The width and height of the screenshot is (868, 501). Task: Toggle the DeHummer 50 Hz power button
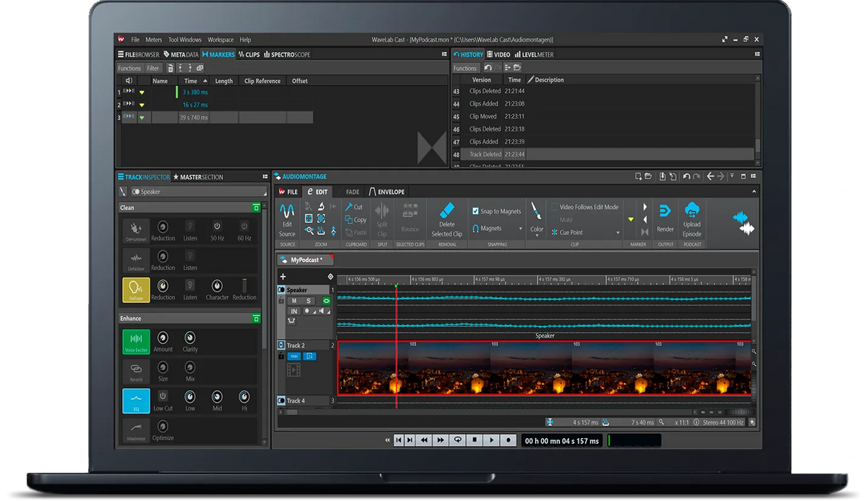pyautogui.click(x=217, y=226)
